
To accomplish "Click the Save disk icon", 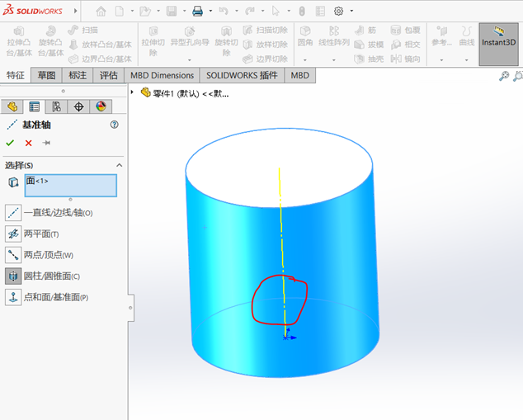I will click(172, 12).
